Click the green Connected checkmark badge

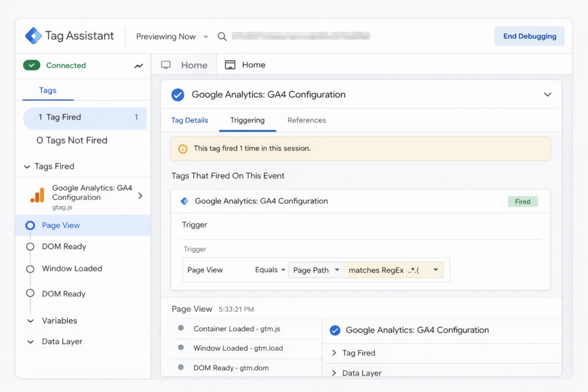pos(32,65)
